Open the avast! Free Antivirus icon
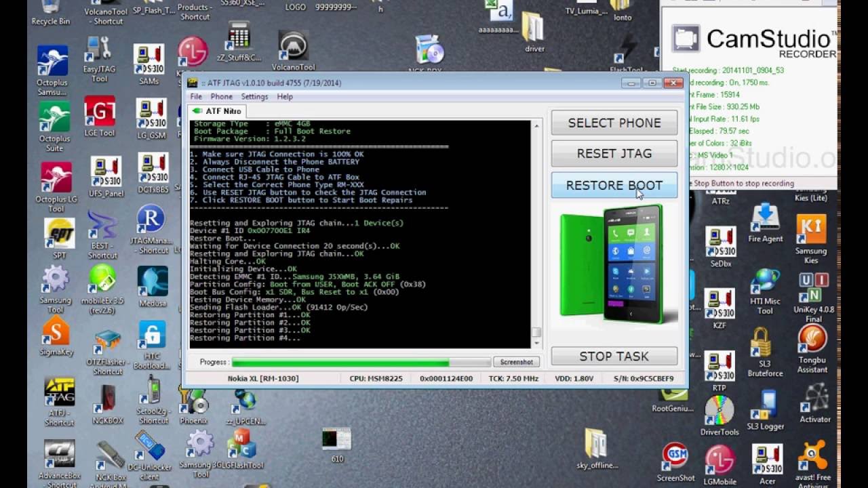Image resolution: width=868 pixels, height=488 pixels. (812, 463)
